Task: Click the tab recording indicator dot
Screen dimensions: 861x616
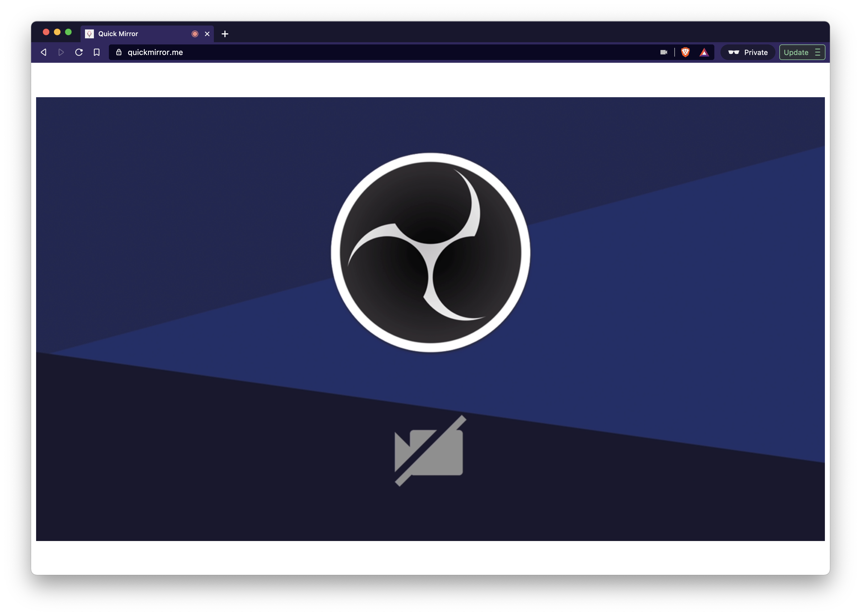Action: pos(195,34)
